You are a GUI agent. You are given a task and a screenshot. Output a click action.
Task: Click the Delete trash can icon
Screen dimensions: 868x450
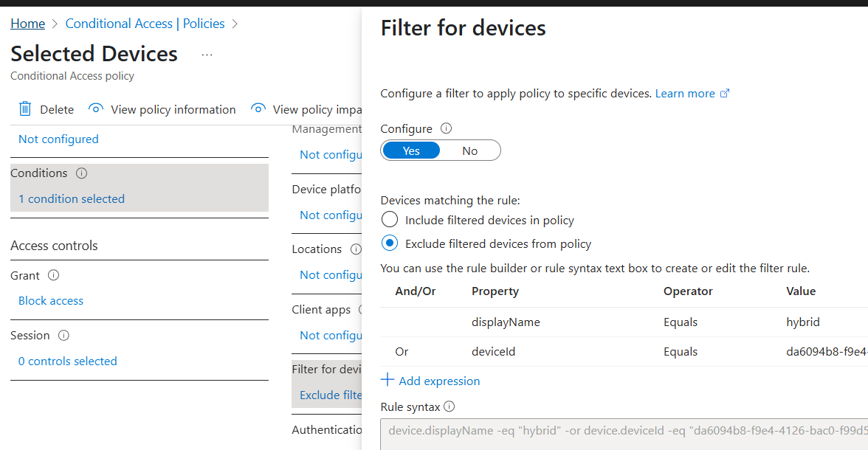[x=25, y=109]
